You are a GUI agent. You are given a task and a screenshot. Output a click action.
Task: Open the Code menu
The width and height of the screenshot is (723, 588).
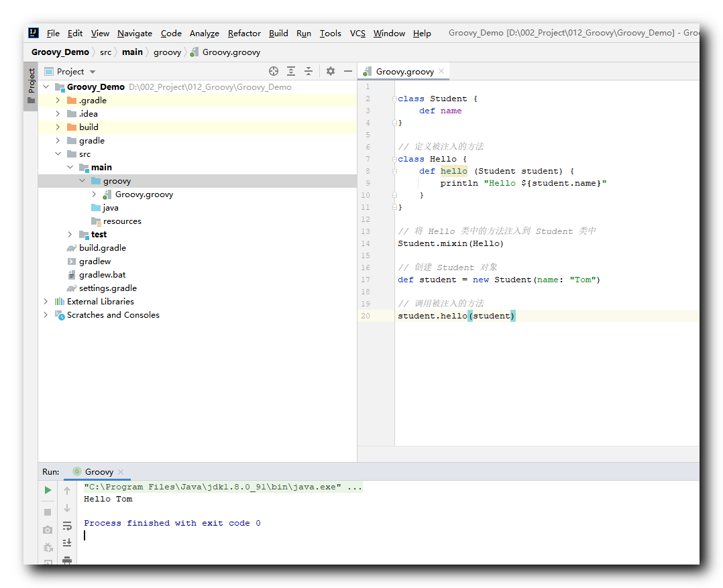click(x=171, y=33)
